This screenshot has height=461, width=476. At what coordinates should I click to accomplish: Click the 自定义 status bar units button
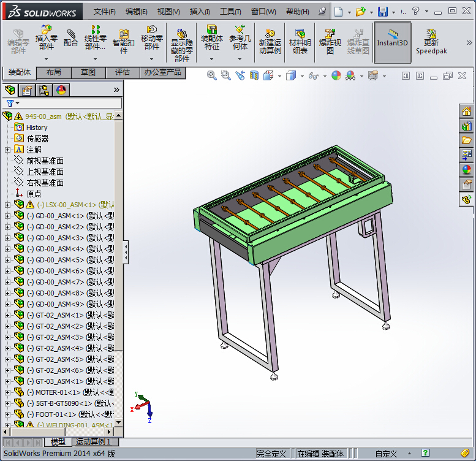coord(386,454)
